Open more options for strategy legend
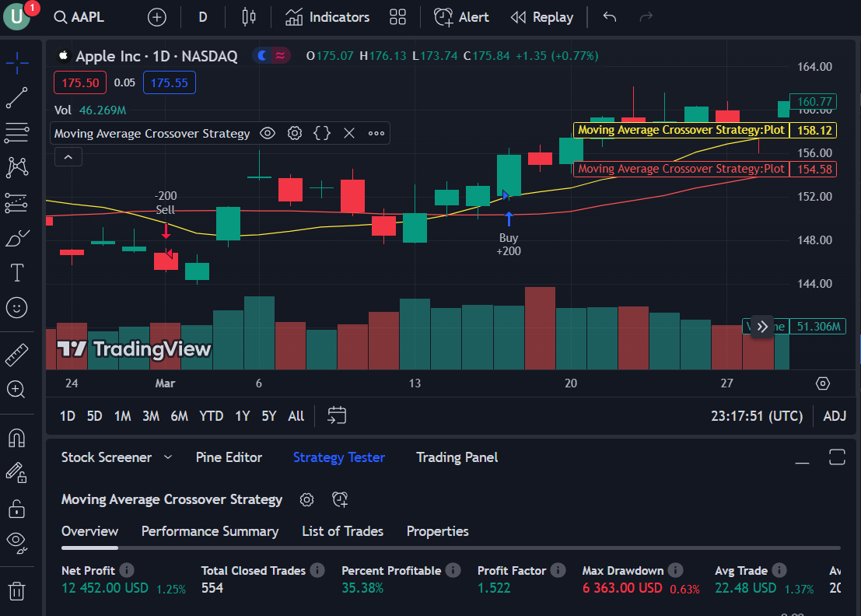The height and width of the screenshot is (616, 861). 376,134
